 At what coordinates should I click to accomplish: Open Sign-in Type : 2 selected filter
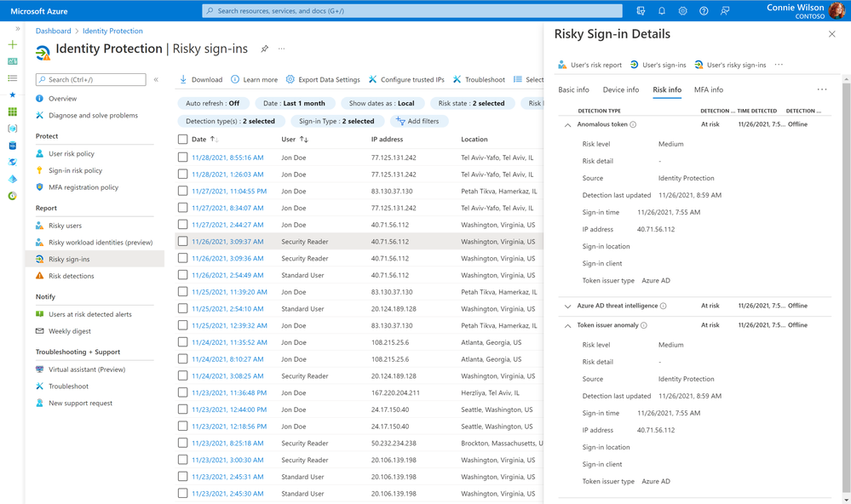pyautogui.click(x=336, y=121)
